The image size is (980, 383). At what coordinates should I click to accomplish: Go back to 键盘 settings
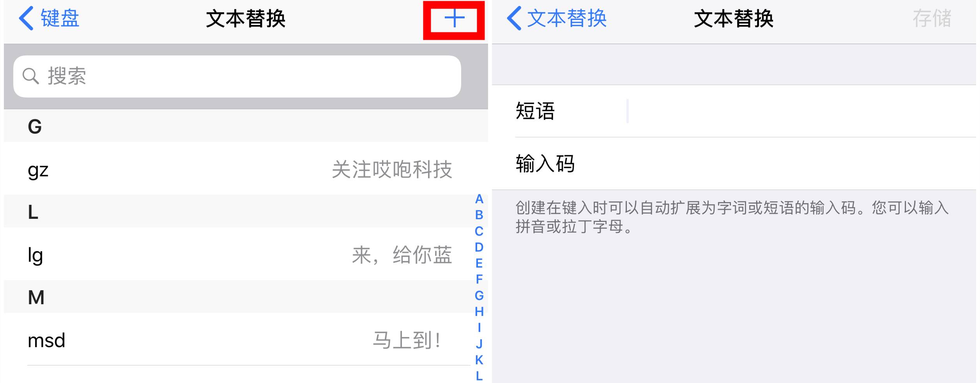click(x=49, y=18)
